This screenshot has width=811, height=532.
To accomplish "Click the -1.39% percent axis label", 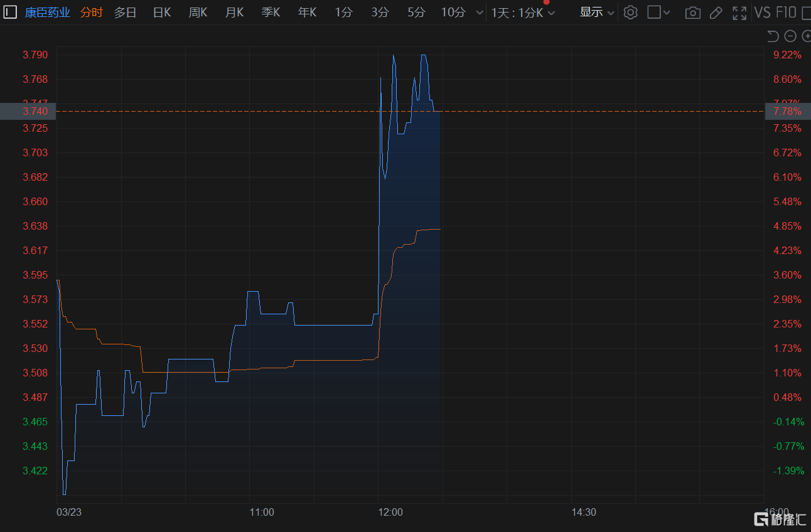I will [x=788, y=471].
